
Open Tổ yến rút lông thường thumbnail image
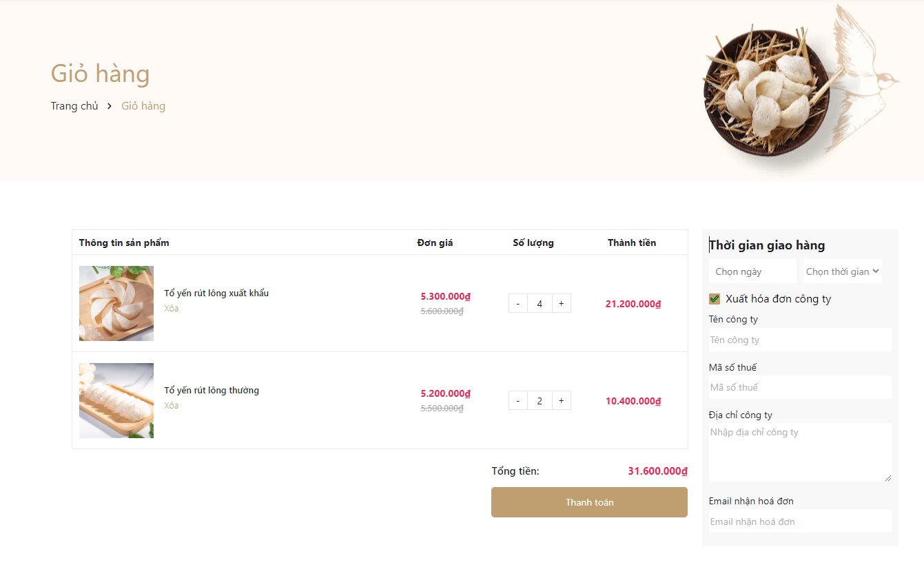point(116,400)
